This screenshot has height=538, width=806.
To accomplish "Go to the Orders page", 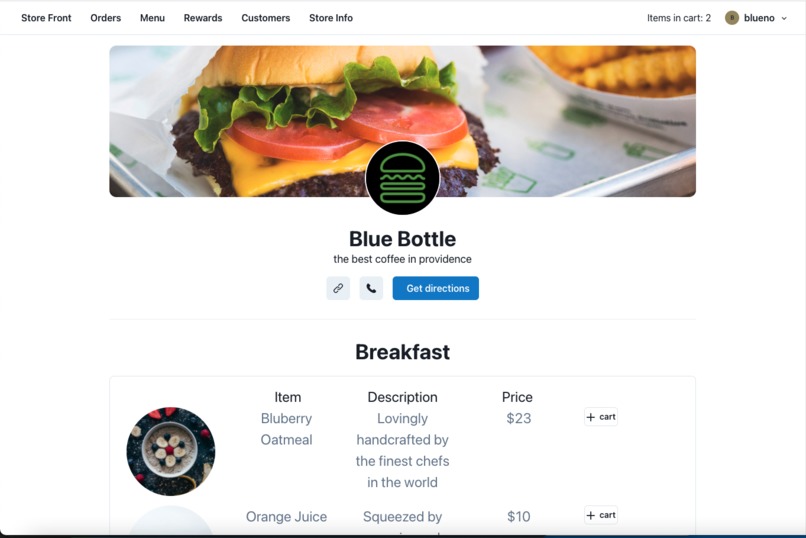I will coord(105,18).
